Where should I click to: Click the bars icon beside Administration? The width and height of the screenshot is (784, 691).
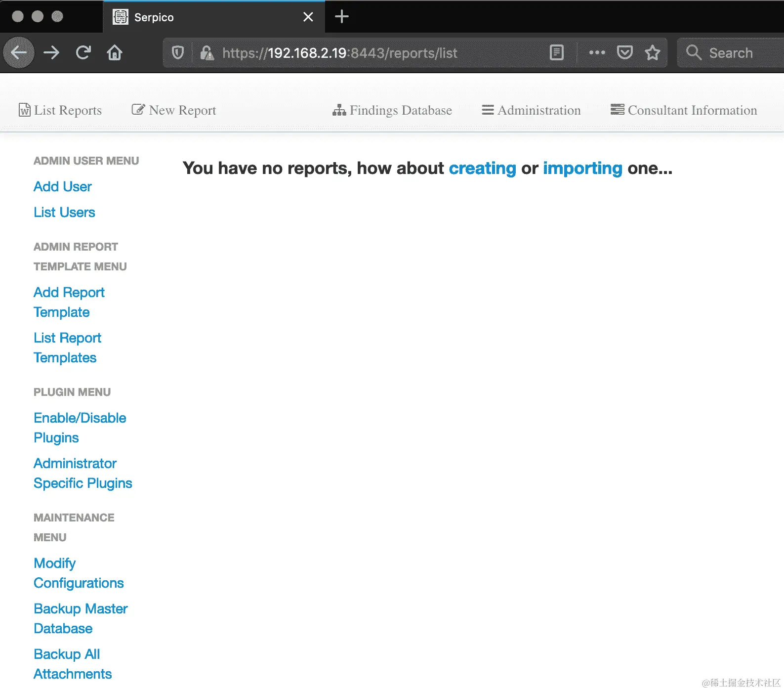[x=488, y=110]
